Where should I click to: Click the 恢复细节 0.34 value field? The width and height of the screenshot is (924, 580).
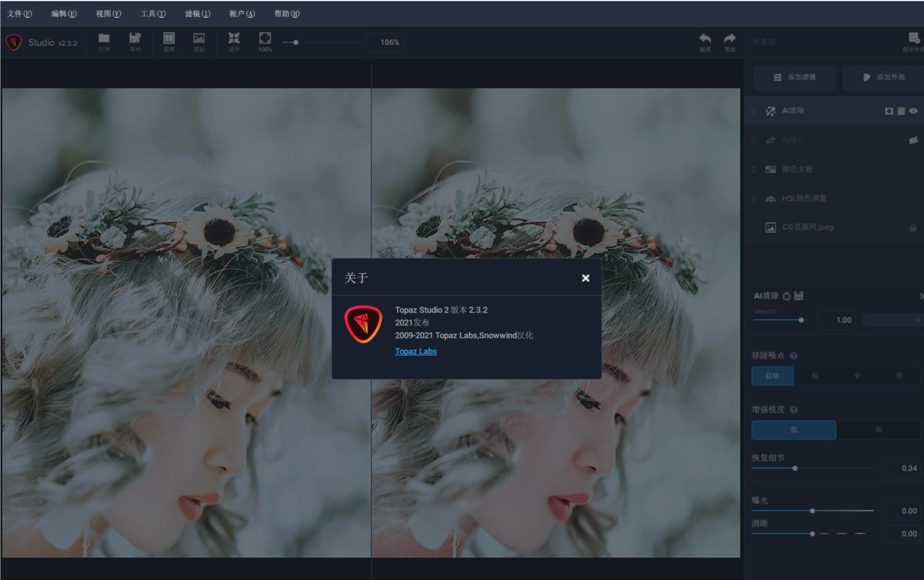902,468
